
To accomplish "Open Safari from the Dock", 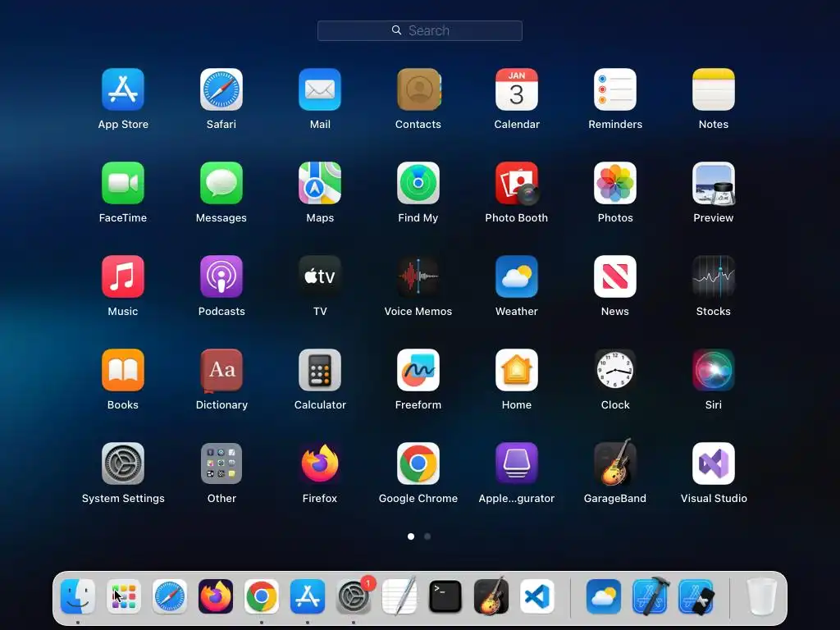I will click(x=170, y=596).
